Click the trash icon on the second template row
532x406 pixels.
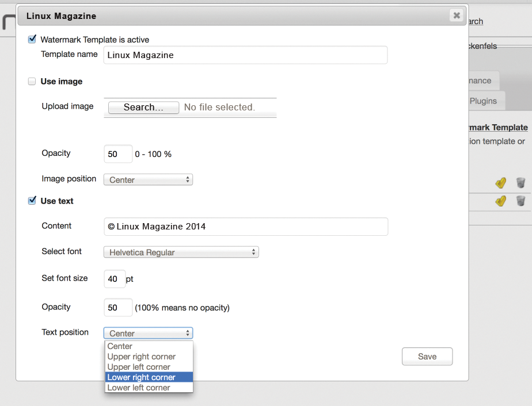tap(520, 202)
